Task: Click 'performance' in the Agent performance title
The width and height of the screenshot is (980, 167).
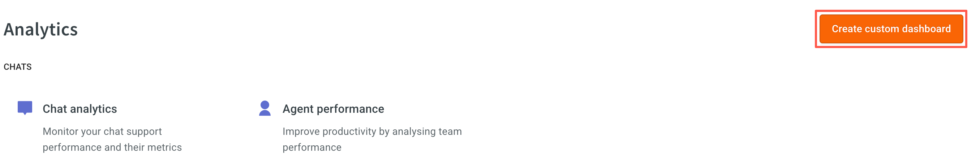Action: [351, 109]
